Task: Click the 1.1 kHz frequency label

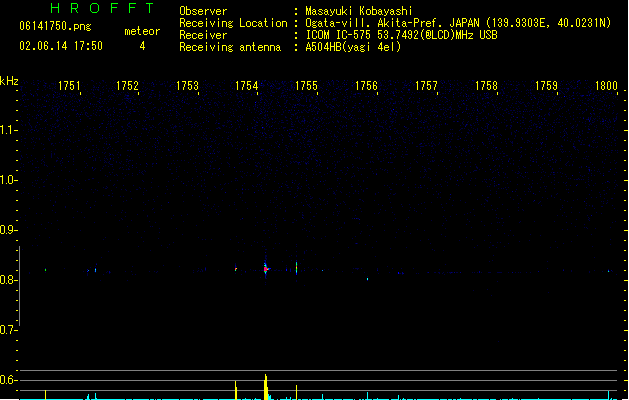Action: tap(8, 130)
